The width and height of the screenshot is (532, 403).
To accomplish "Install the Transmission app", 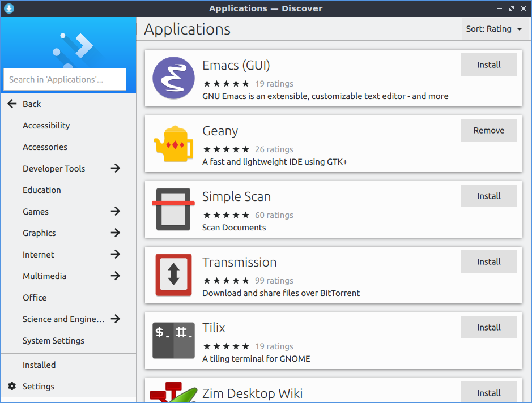I will (488, 261).
